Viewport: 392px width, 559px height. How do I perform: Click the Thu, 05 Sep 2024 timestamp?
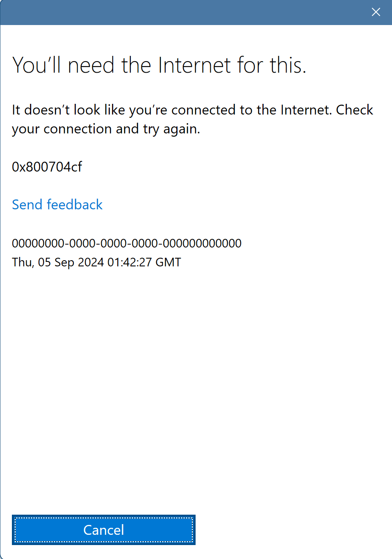[x=96, y=262]
